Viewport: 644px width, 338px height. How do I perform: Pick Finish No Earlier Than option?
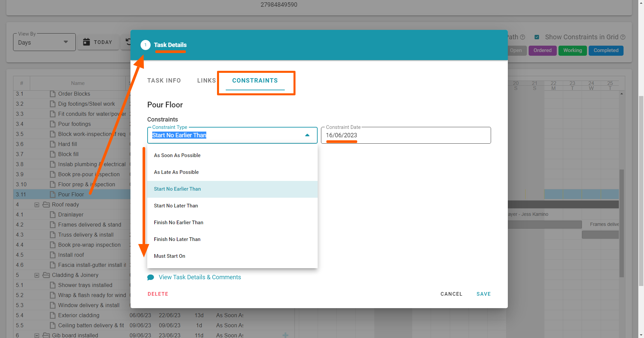pyautogui.click(x=232, y=223)
